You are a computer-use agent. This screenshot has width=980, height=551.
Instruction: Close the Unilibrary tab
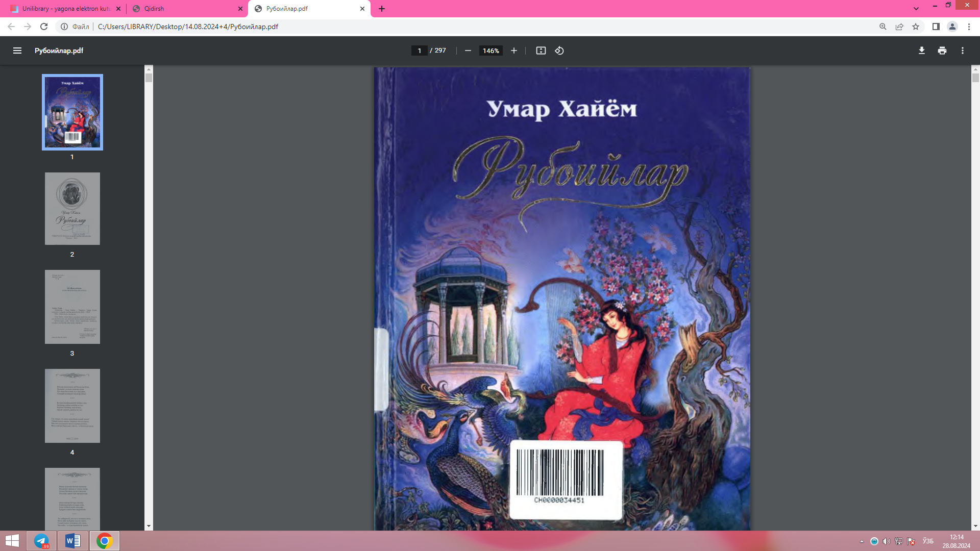(x=118, y=9)
